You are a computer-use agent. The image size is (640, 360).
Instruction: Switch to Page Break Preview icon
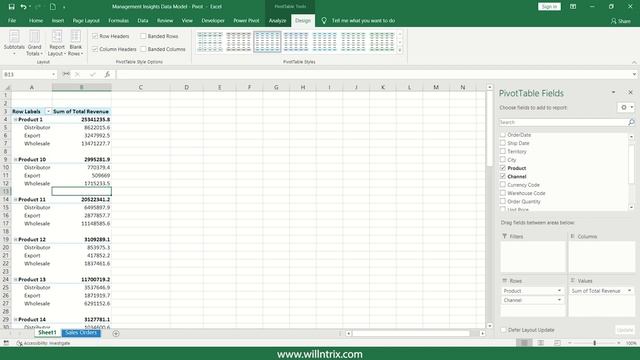click(x=557, y=343)
